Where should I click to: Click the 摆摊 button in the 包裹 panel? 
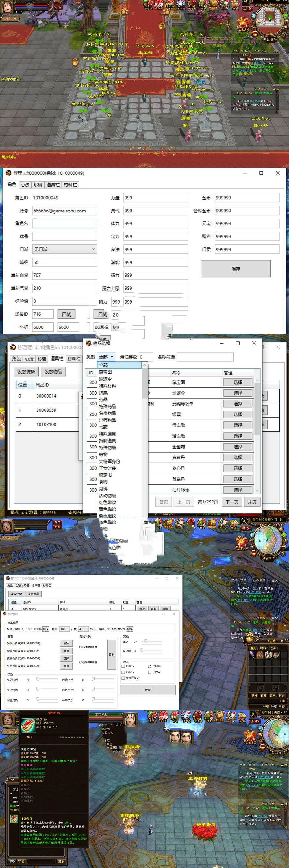(254, 696)
